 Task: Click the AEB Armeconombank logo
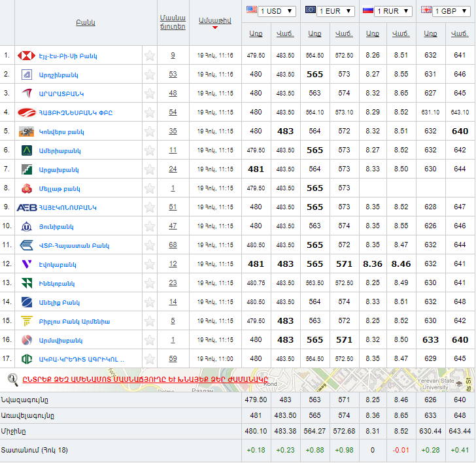26,207
